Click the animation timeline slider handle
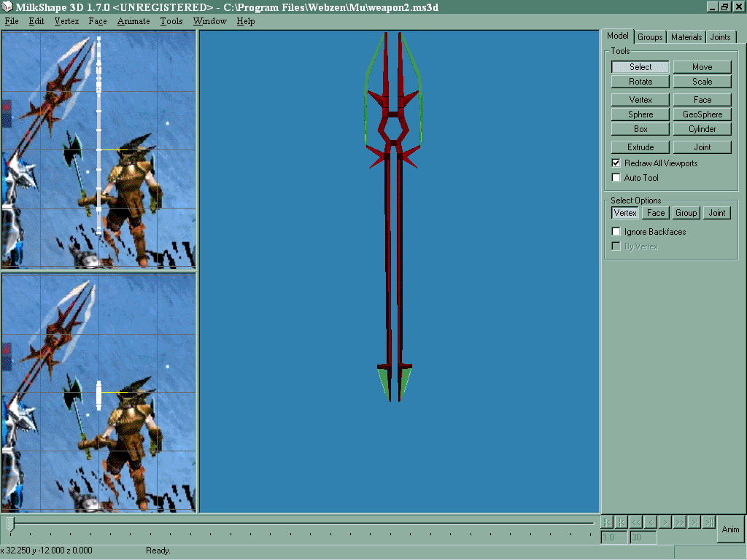 coord(10,524)
